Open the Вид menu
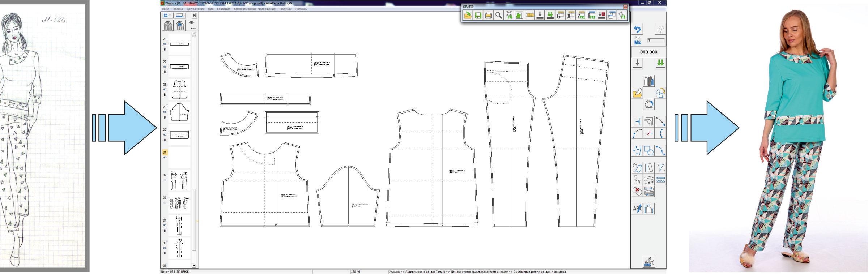 pyautogui.click(x=211, y=9)
